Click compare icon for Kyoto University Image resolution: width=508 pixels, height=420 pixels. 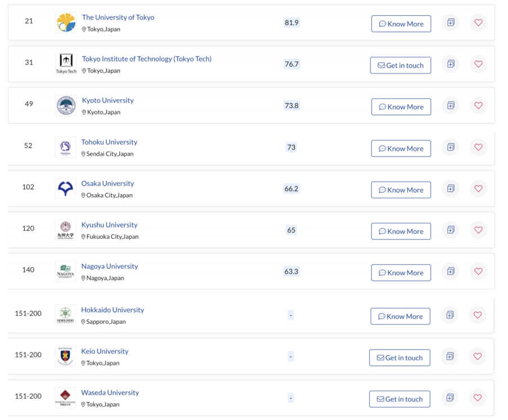(x=451, y=106)
